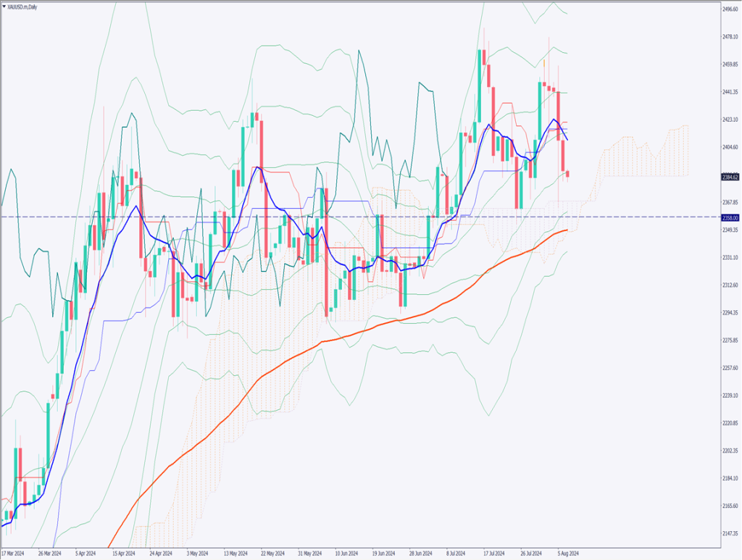The width and height of the screenshot is (742, 560).
Task: Select the latest small red candle
Action: coord(568,174)
